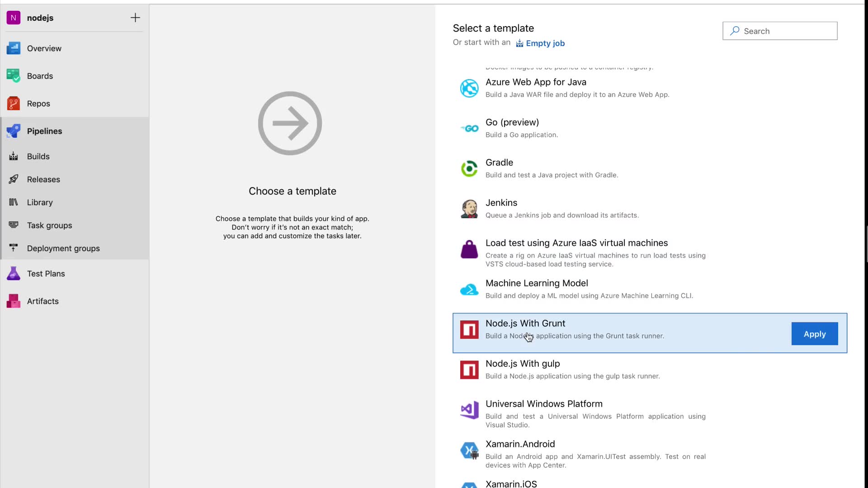Open Artifacts via its sidebar icon

(x=13, y=301)
